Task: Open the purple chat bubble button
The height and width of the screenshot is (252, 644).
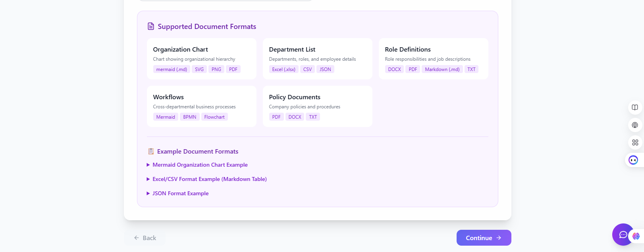Action: tap(623, 235)
